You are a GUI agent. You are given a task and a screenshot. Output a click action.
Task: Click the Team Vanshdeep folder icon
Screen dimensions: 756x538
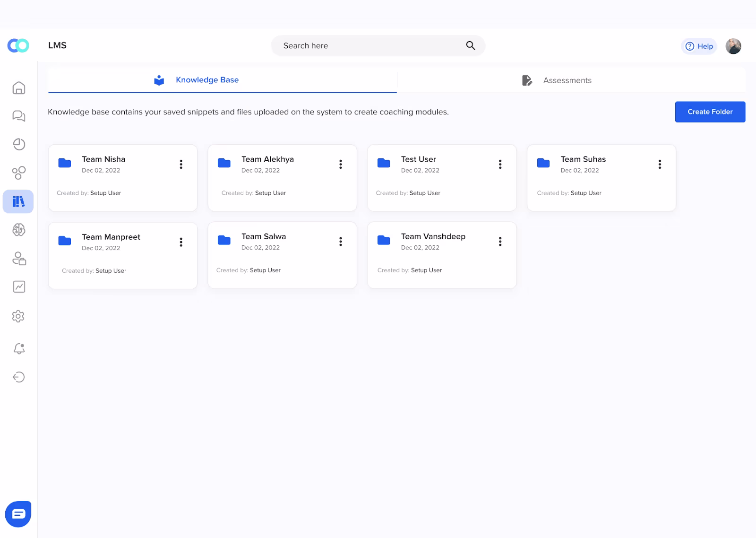[384, 240]
